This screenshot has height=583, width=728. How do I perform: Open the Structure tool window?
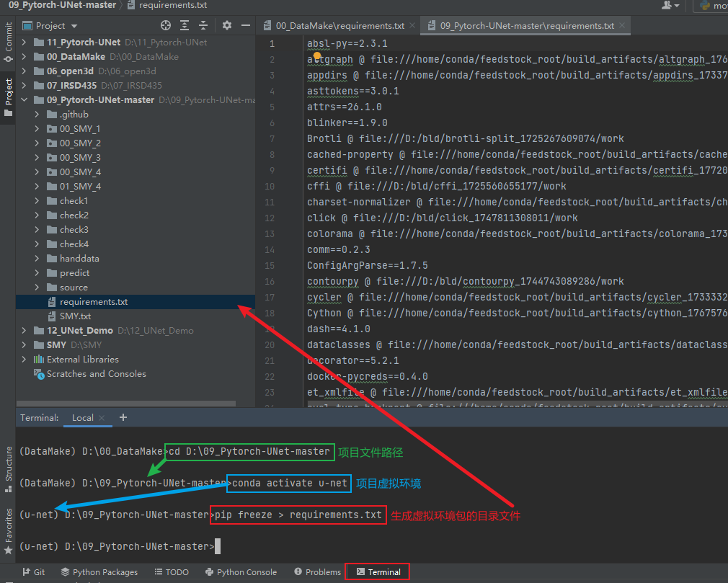click(8, 469)
